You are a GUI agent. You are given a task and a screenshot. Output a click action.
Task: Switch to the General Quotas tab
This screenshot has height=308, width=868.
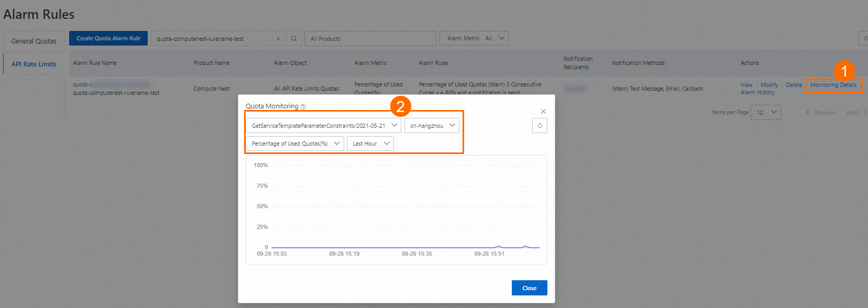click(x=34, y=41)
